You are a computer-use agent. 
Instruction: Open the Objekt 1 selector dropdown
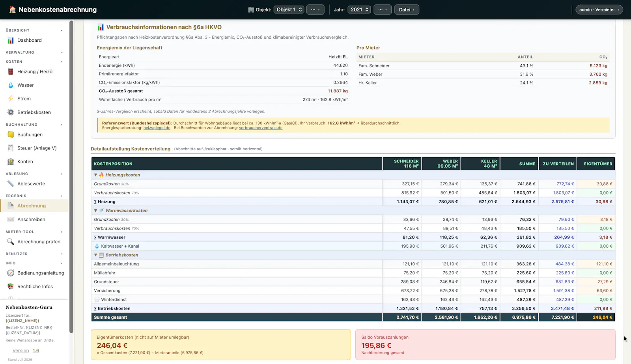[x=289, y=9]
